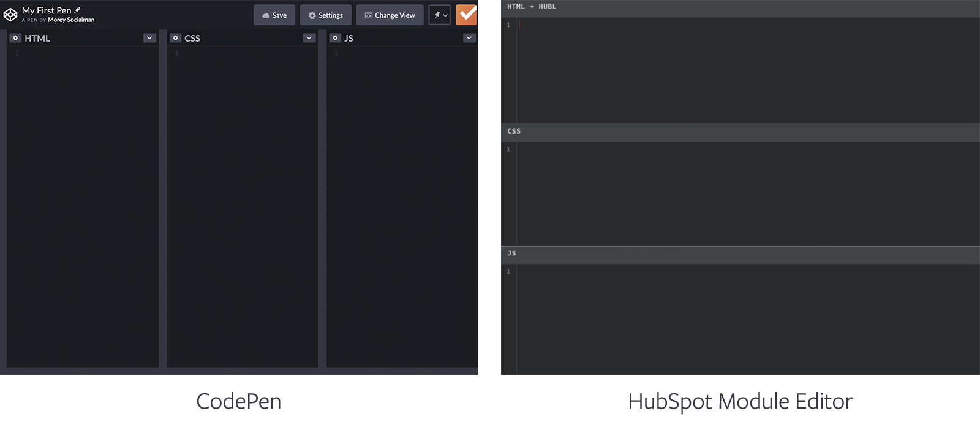The height and width of the screenshot is (430, 980).
Task: Edit pen title via pencil icon
Action: coord(77,10)
